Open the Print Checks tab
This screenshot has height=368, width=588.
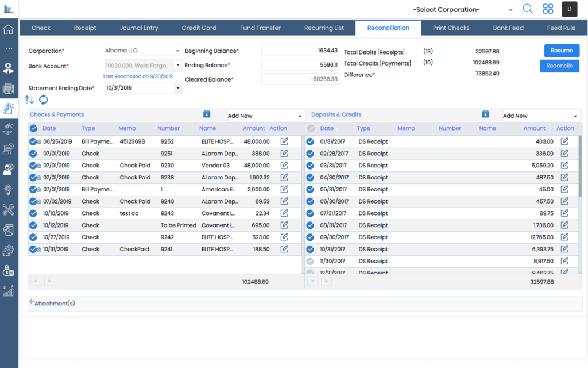pos(451,27)
